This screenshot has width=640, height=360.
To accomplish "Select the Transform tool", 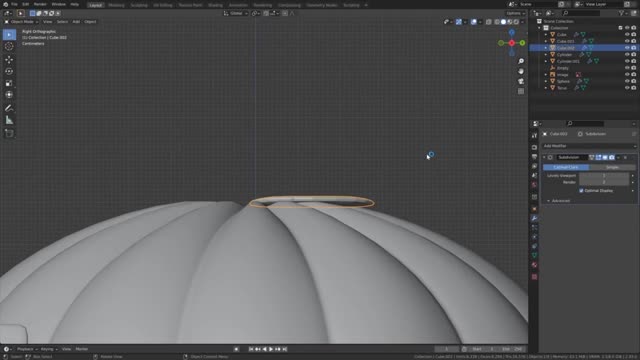I will point(9,95).
